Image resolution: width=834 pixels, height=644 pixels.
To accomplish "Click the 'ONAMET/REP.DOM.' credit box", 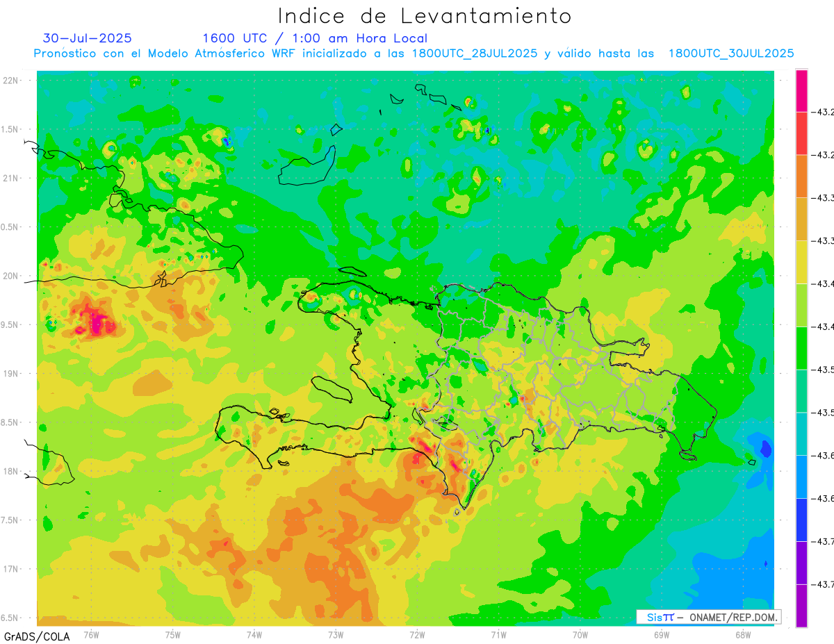I will coord(708,617).
